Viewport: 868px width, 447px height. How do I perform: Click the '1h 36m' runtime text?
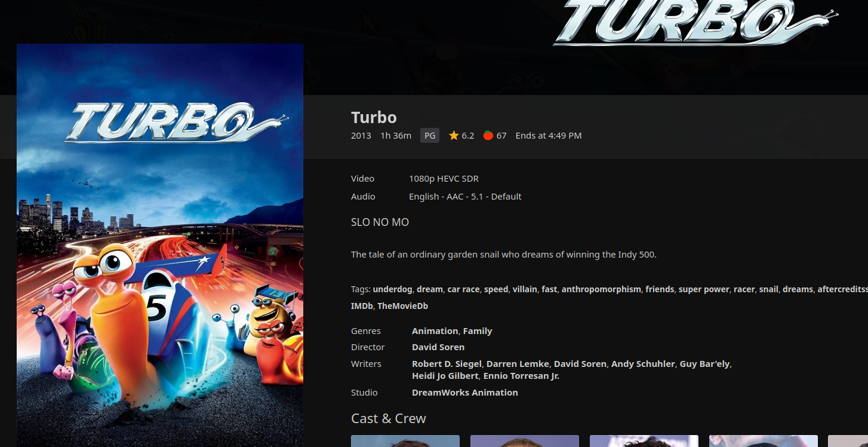point(396,136)
